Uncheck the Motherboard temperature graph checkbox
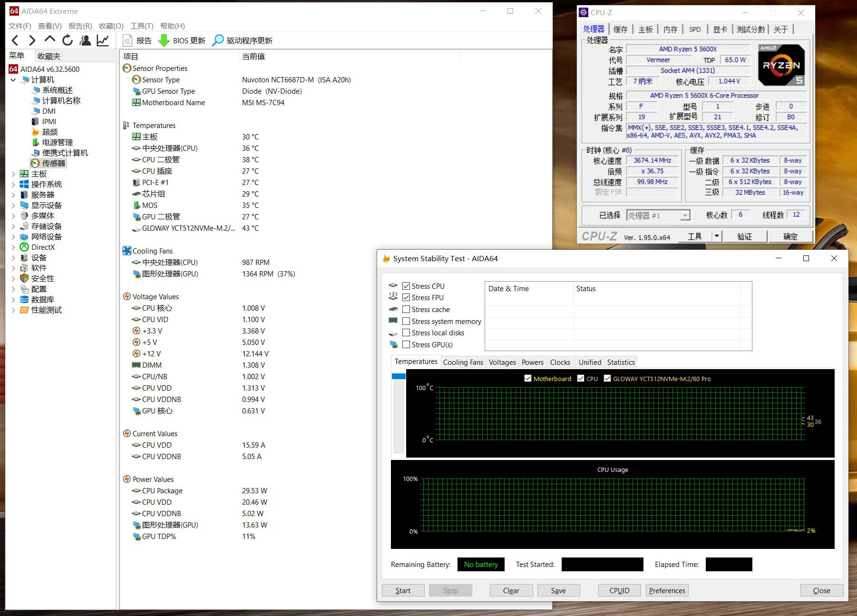The width and height of the screenshot is (857, 616). tap(528, 379)
